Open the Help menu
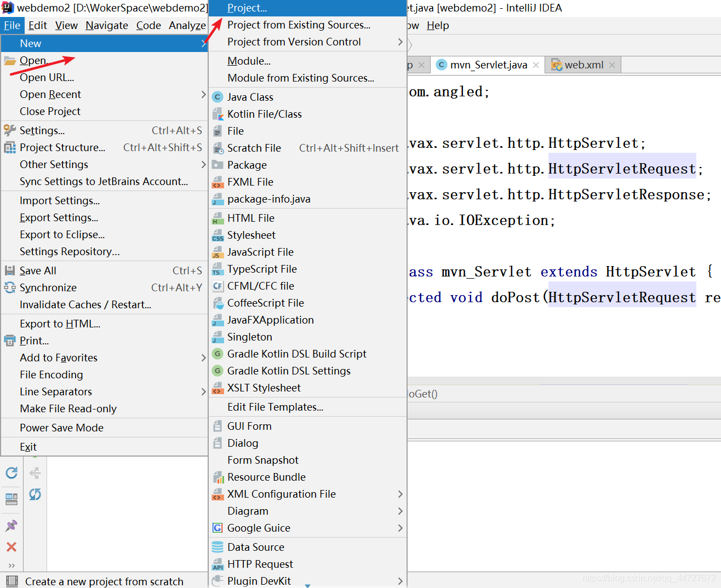Screen dimensions: 721x588 point(438,25)
